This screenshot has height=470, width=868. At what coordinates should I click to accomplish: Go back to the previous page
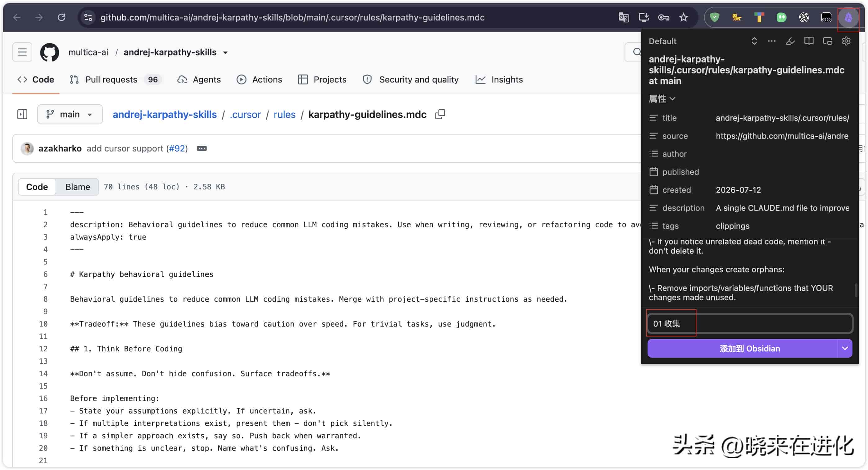click(17, 17)
